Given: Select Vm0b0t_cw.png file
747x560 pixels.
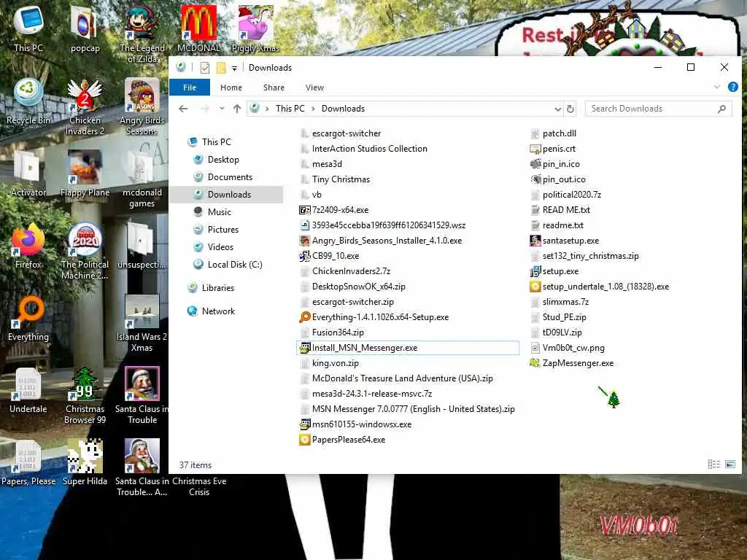Looking at the screenshot, I should point(573,348).
